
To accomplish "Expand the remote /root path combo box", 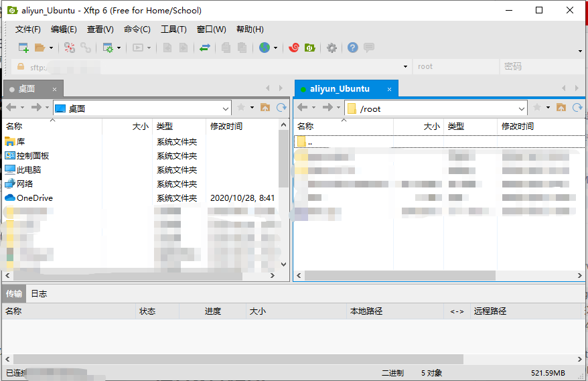I will [521, 108].
